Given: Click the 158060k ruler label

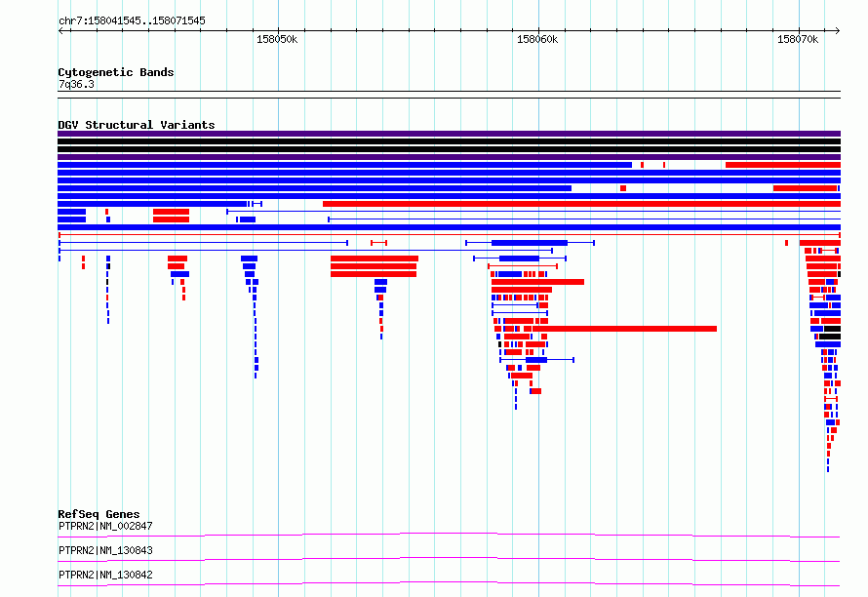Looking at the screenshot, I should 537,39.
